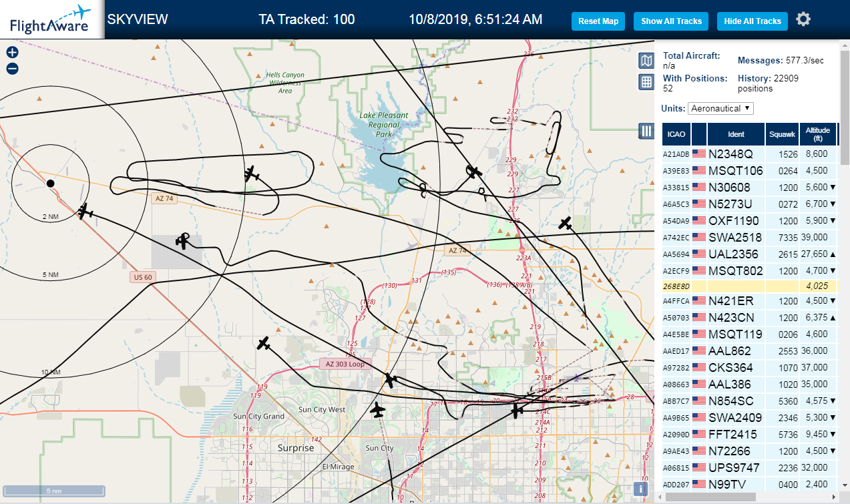Screen dimensions: 850x504
Task: Select the aircraft icon on the 2 NM ring
Action: tap(85, 212)
